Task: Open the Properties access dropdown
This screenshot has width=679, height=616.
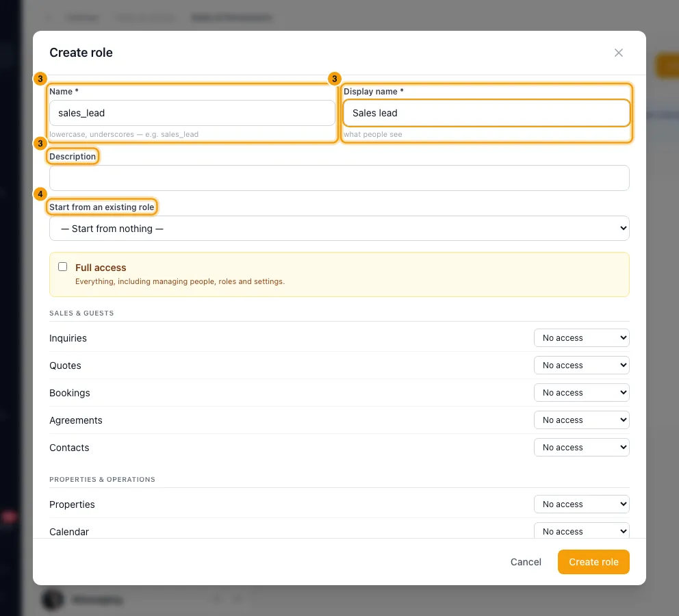Action: pyautogui.click(x=581, y=504)
